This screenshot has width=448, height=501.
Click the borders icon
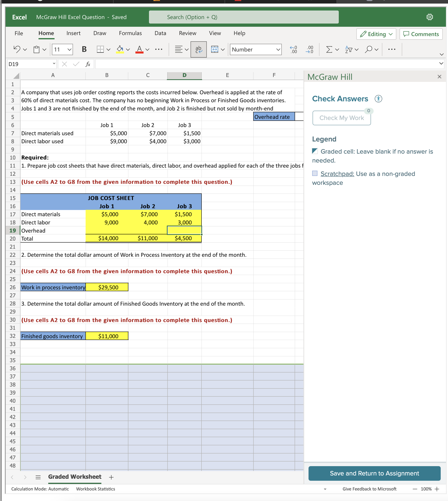point(100,49)
